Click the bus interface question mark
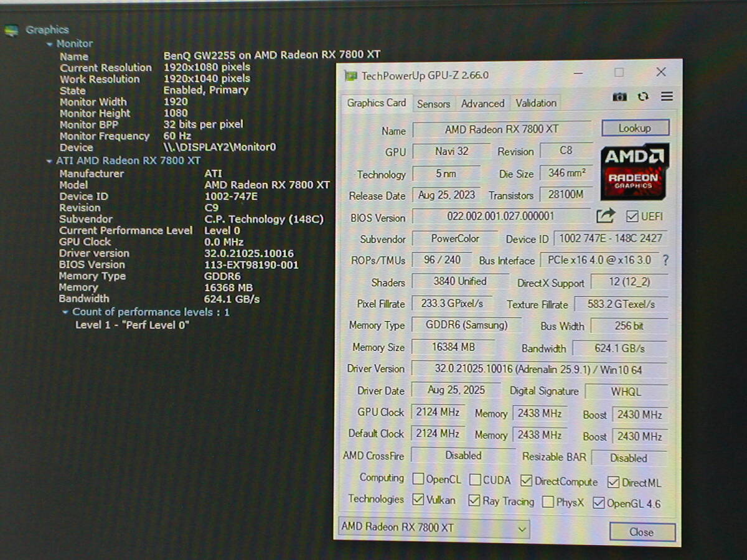Image resolution: width=747 pixels, height=560 pixels. click(x=665, y=260)
